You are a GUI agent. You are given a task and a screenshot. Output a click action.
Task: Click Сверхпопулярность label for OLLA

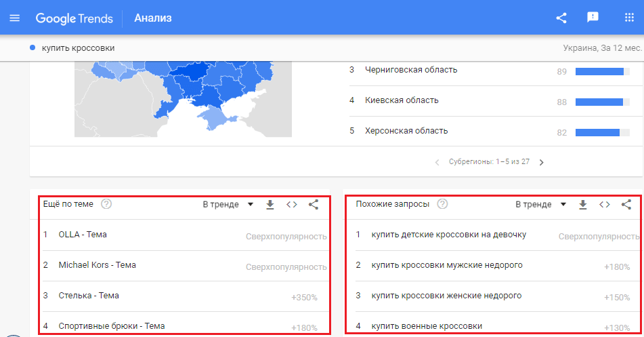pyautogui.click(x=286, y=237)
